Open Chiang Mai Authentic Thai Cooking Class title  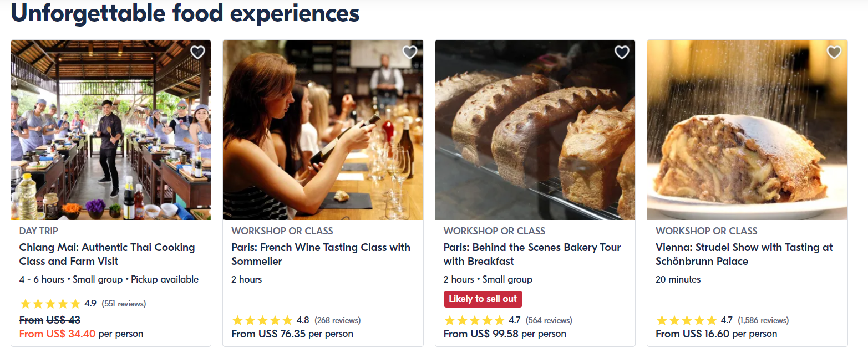[x=107, y=254]
